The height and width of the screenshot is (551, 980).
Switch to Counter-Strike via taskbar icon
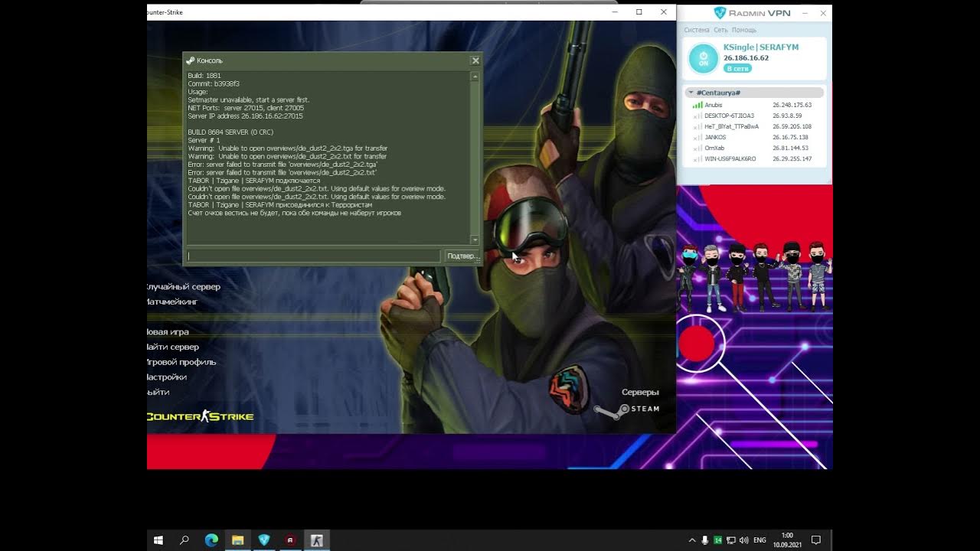(x=317, y=540)
